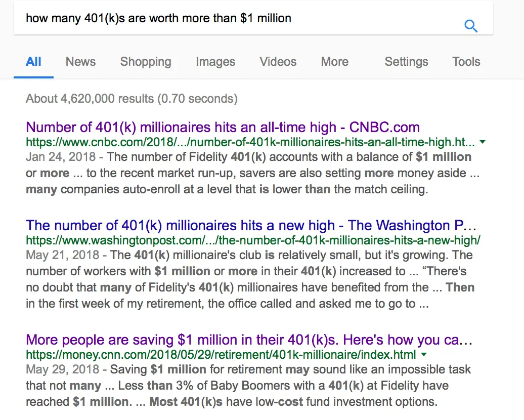Expand the More search categories menu
This screenshot has height=420, width=524.
pos(334,61)
